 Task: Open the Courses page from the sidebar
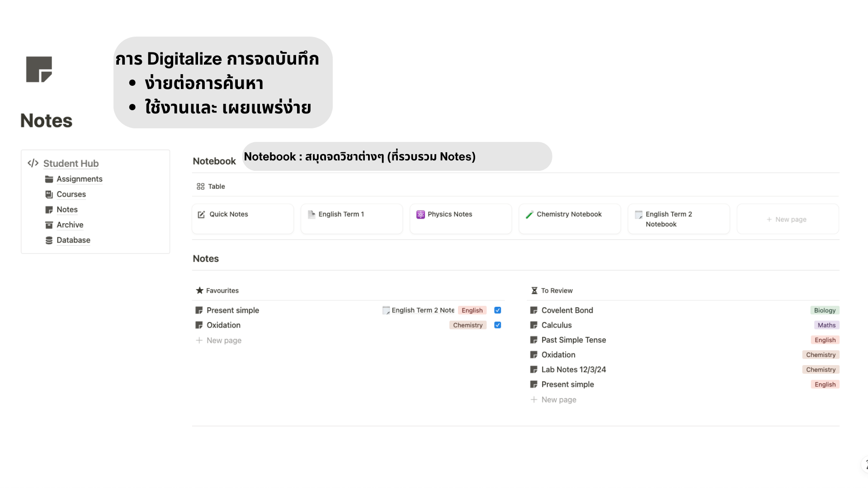(x=71, y=194)
